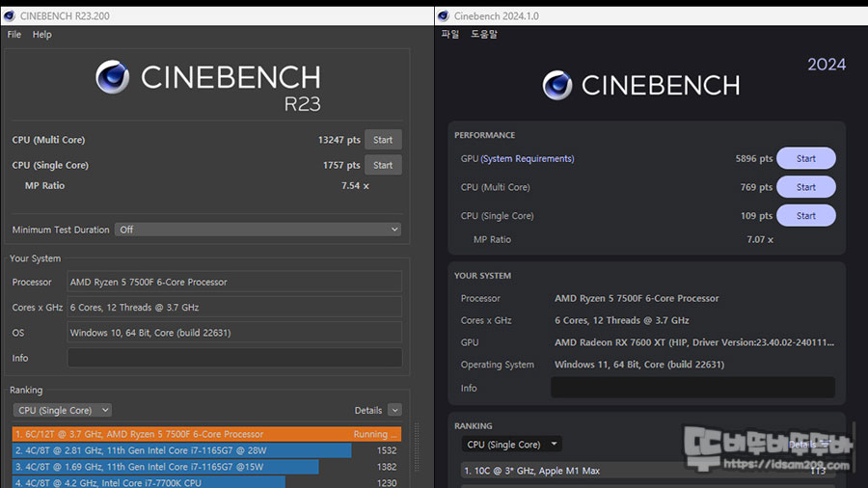The width and height of the screenshot is (868, 488).
Task: Select ranking row 2 i7-1165G7 @ 28W
Action: click(206, 450)
